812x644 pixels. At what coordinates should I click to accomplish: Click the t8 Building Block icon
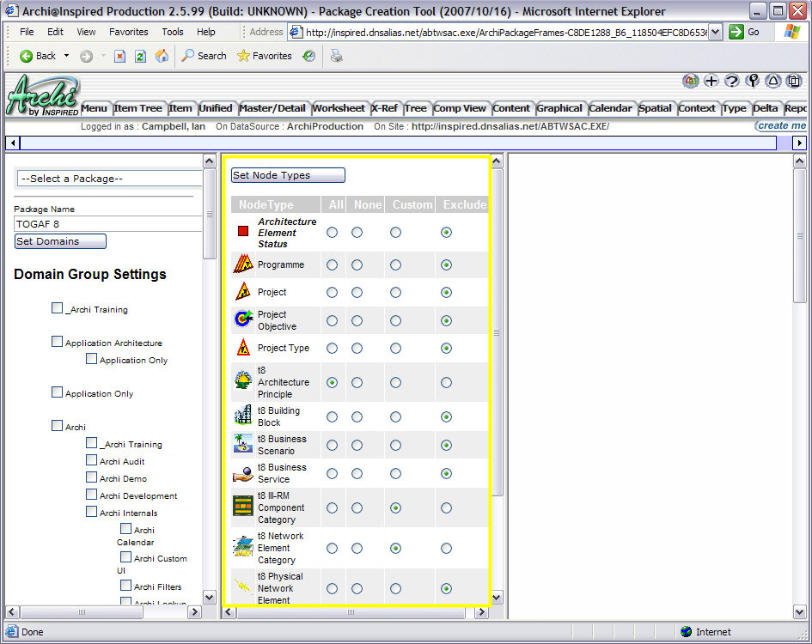(x=242, y=416)
